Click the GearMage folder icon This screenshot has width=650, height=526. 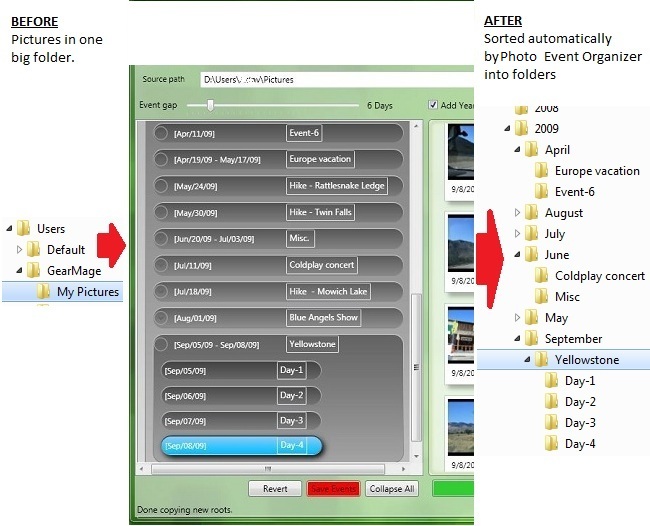tap(33, 270)
